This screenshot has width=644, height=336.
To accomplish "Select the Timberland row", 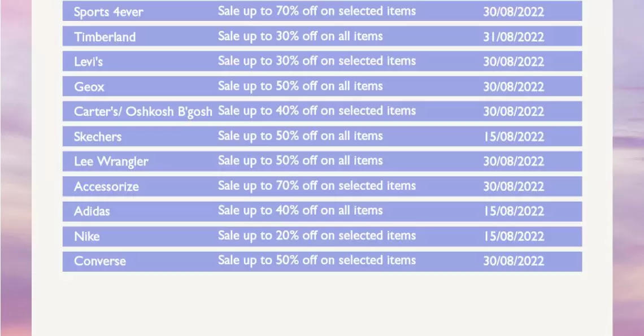I will [322, 36].
